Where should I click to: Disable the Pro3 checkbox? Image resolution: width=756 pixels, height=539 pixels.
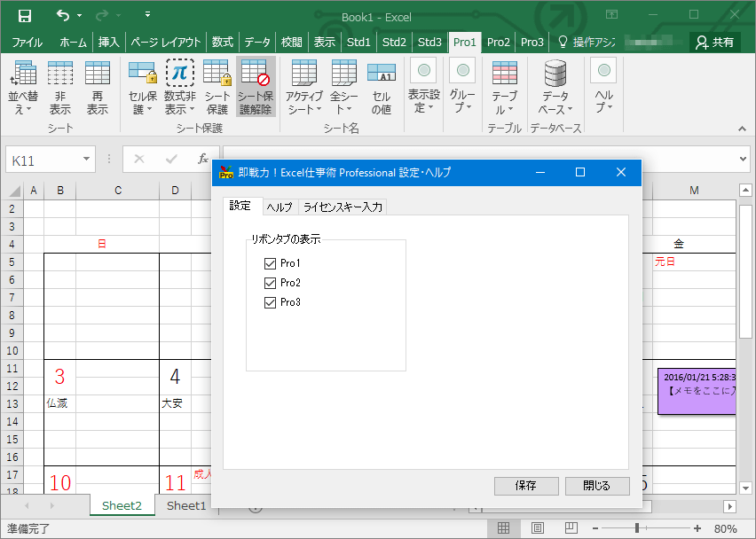[271, 302]
